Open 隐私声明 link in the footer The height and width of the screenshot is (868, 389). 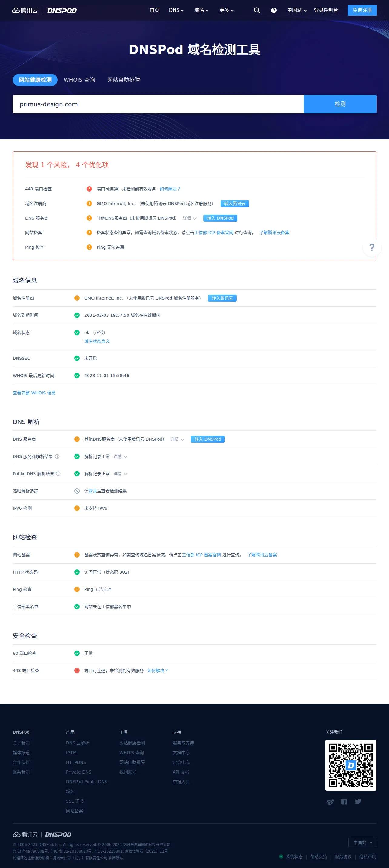click(368, 856)
